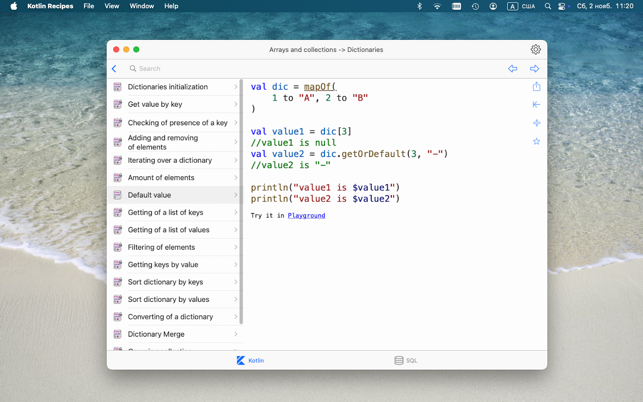Open the settings gear icon
Viewport: 643px width, 402px height.
pyautogui.click(x=536, y=50)
